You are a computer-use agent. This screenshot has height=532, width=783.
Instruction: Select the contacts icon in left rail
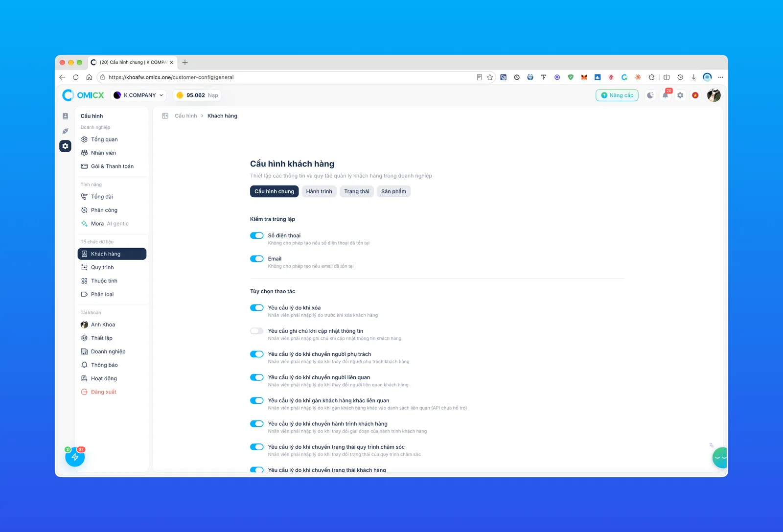(65, 116)
